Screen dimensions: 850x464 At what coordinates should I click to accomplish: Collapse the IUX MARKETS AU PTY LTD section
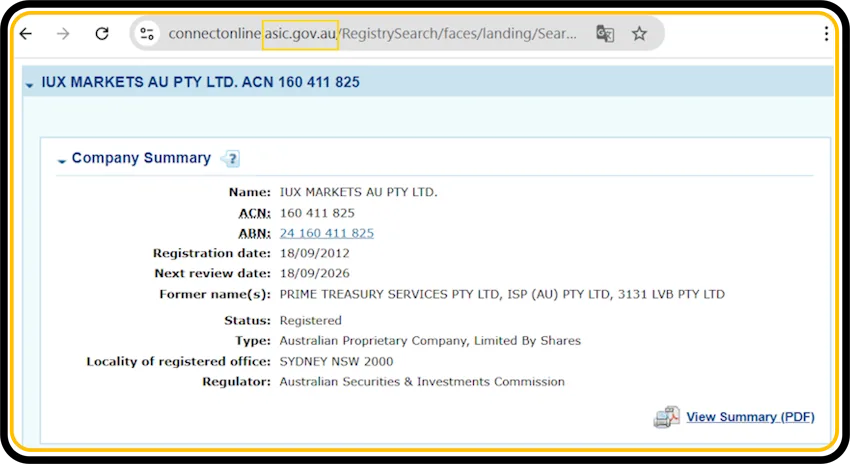coord(29,85)
